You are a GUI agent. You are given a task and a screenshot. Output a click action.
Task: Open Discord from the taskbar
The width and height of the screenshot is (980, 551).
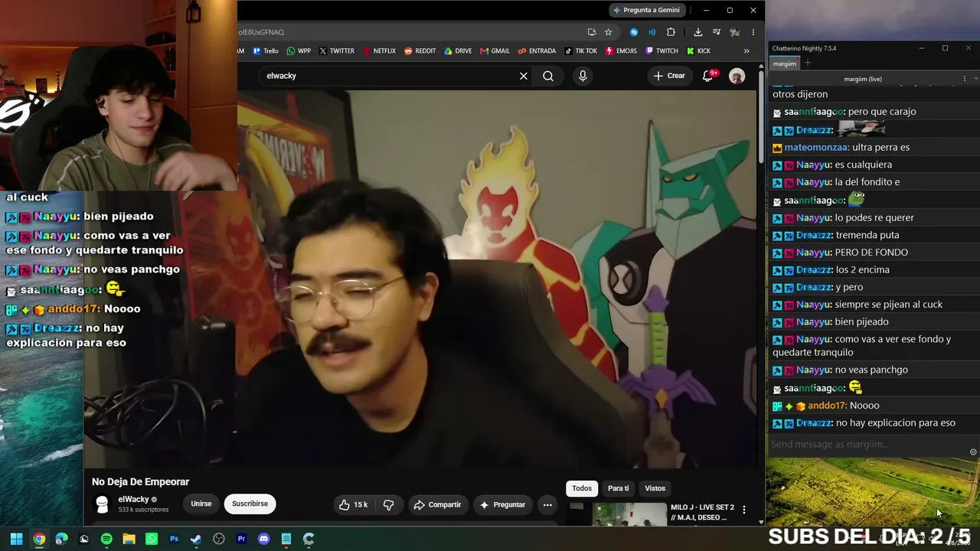[264, 539]
